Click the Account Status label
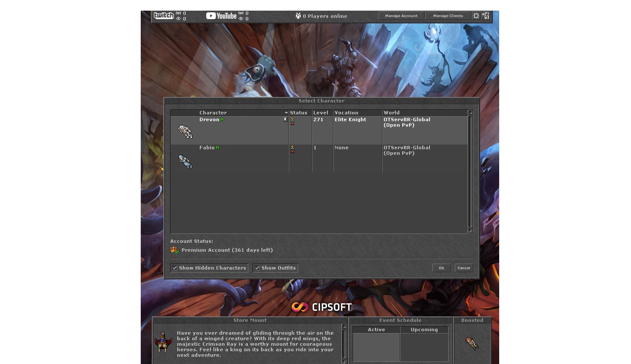 (192, 241)
